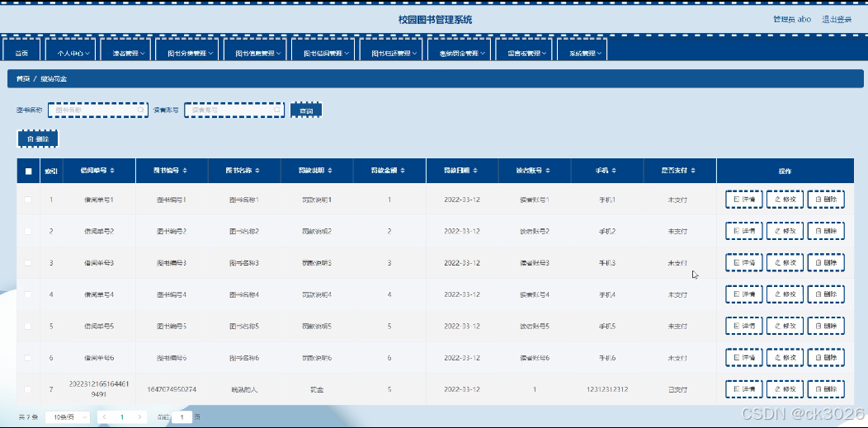The height and width of the screenshot is (428, 868).
Task: Go to next page arrow
Action: pyautogui.click(x=139, y=417)
